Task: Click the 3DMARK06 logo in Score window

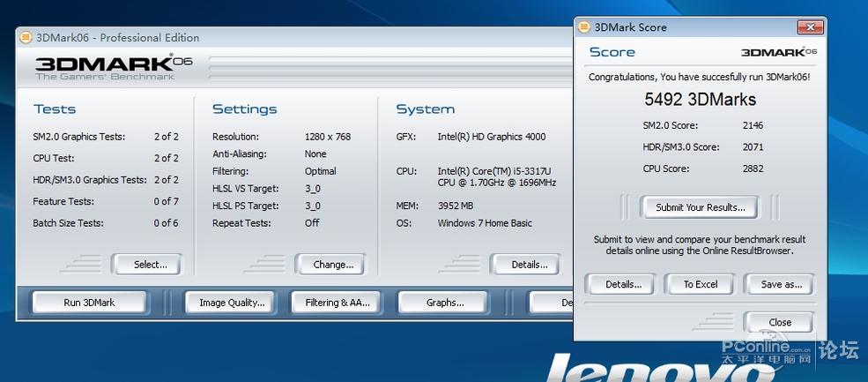Action: [x=779, y=52]
